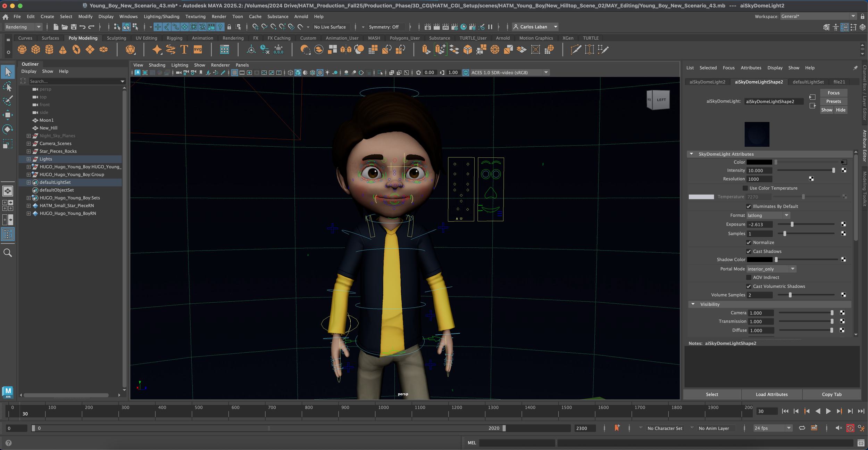Collapse the Visibility section
The width and height of the screenshot is (868, 450).
(x=693, y=304)
